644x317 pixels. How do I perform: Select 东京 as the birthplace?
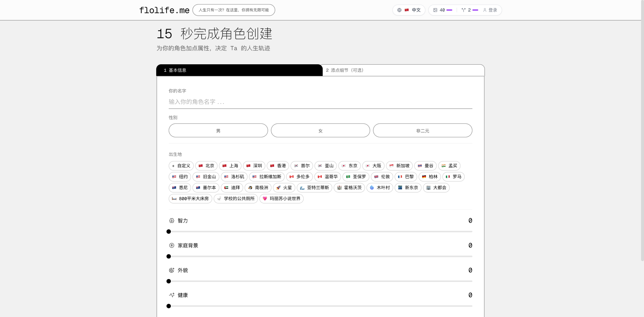point(349,166)
